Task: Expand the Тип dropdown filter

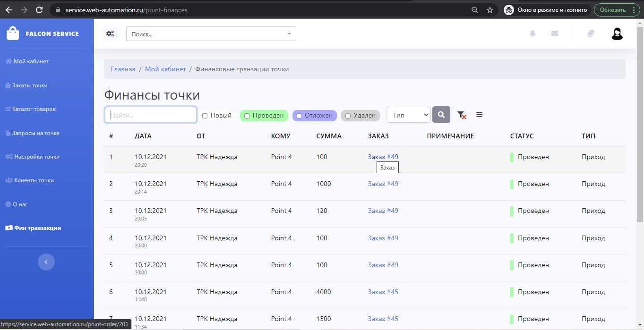Action: coord(408,115)
